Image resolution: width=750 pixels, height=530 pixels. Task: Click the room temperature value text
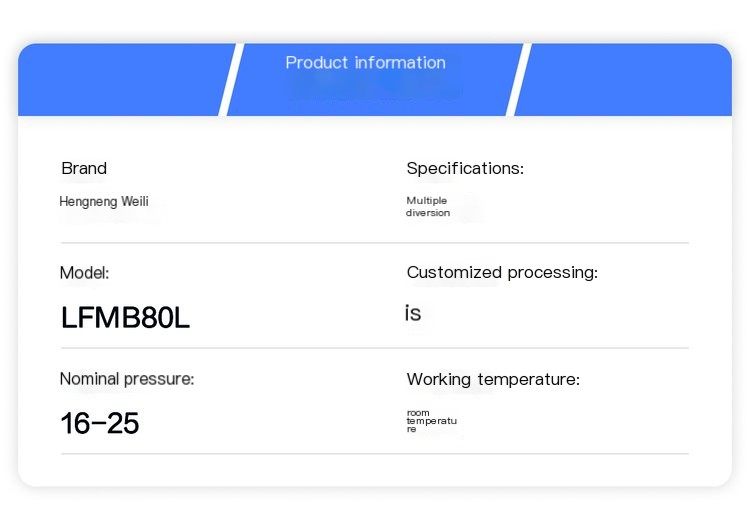(431, 421)
